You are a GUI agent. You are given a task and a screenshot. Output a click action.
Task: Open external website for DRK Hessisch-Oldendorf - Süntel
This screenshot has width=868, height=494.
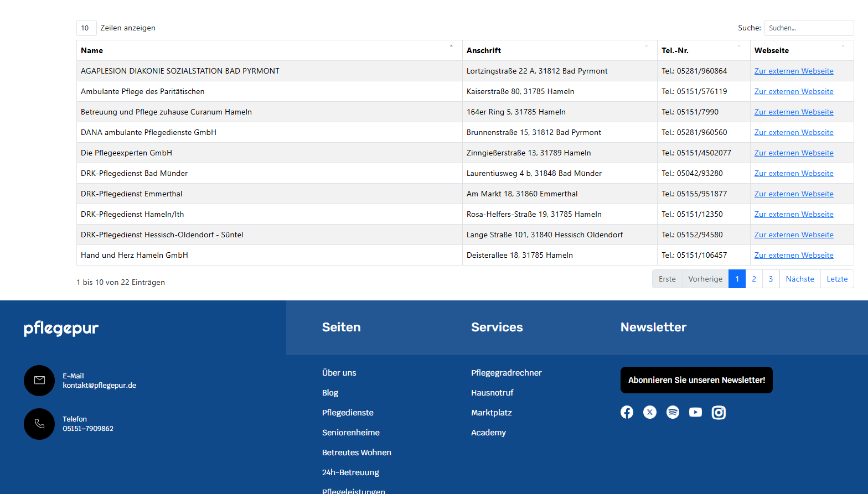794,235
